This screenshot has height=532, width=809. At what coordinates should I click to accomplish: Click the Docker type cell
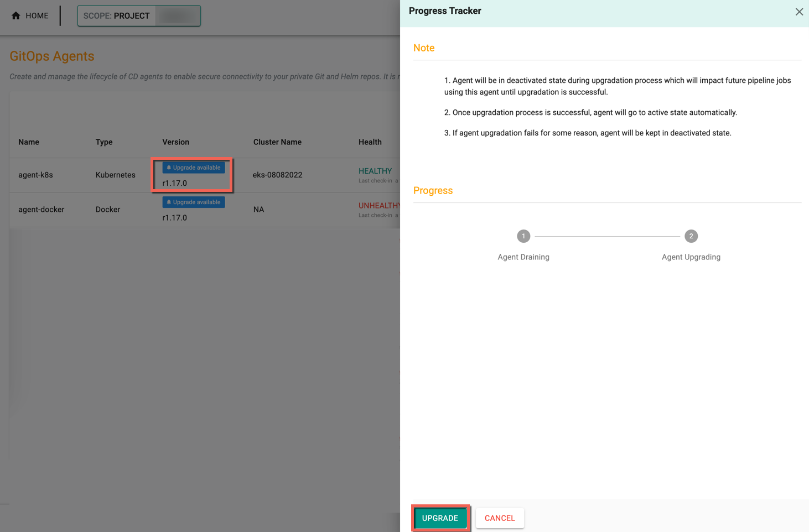point(108,210)
